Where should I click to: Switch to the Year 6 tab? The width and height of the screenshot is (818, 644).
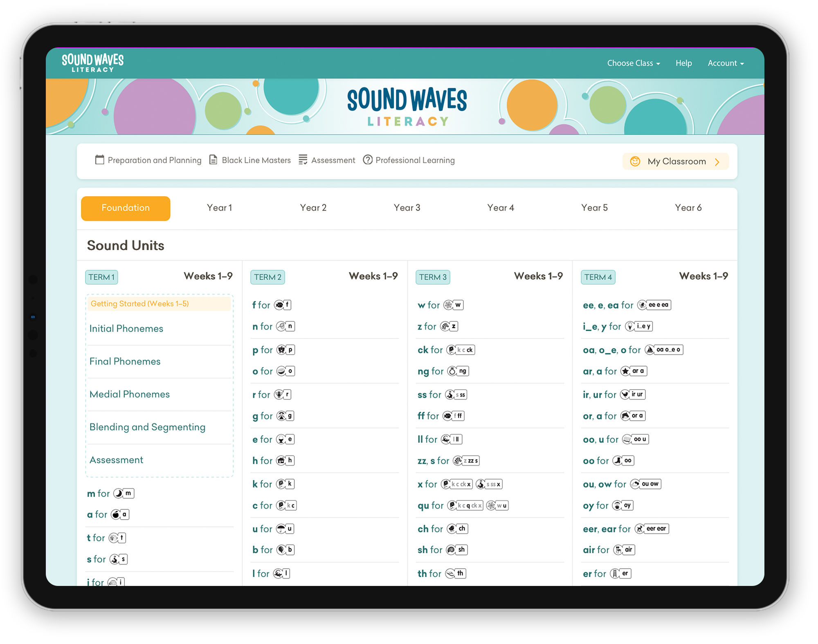tap(688, 208)
